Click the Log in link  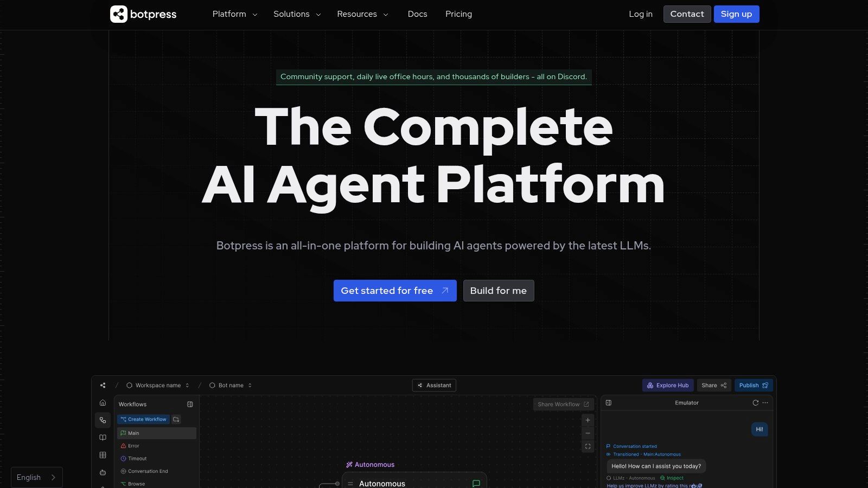[x=641, y=14]
